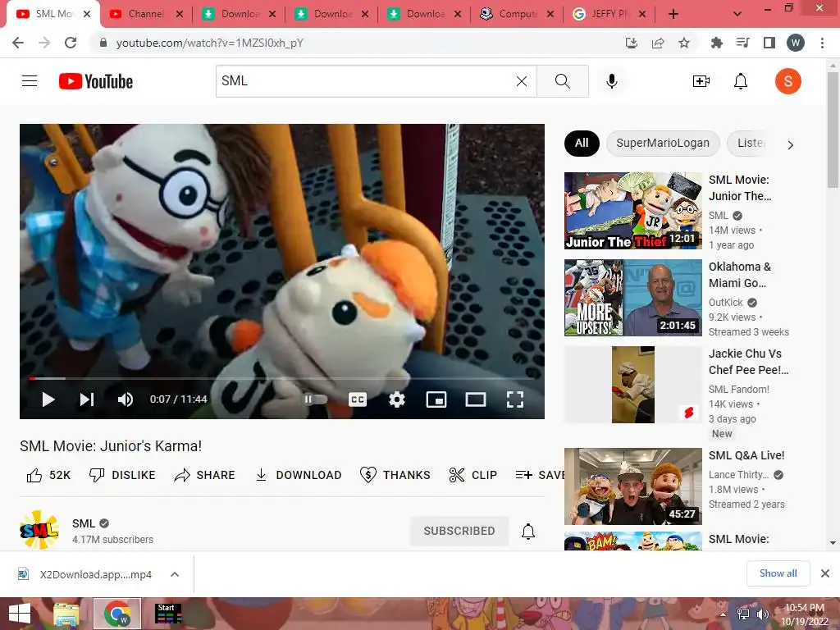Open Chrome extensions puzzle icon
The height and width of the screenshot is (630, 840).
click(x=716, y=43)
